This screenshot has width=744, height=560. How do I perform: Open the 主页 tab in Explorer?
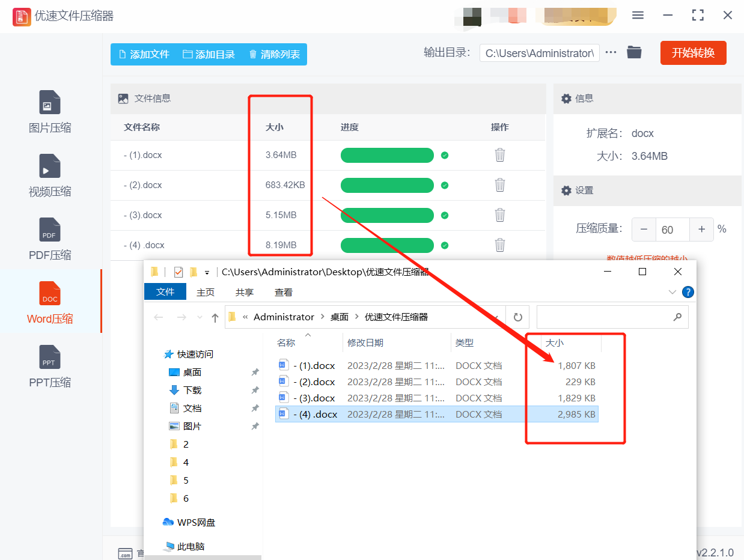click(206, 292)
